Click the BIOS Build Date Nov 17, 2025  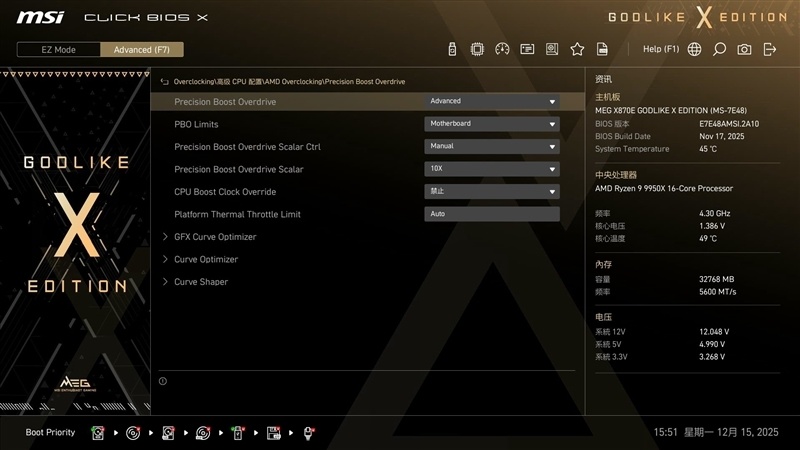click(x=721, y=136)
